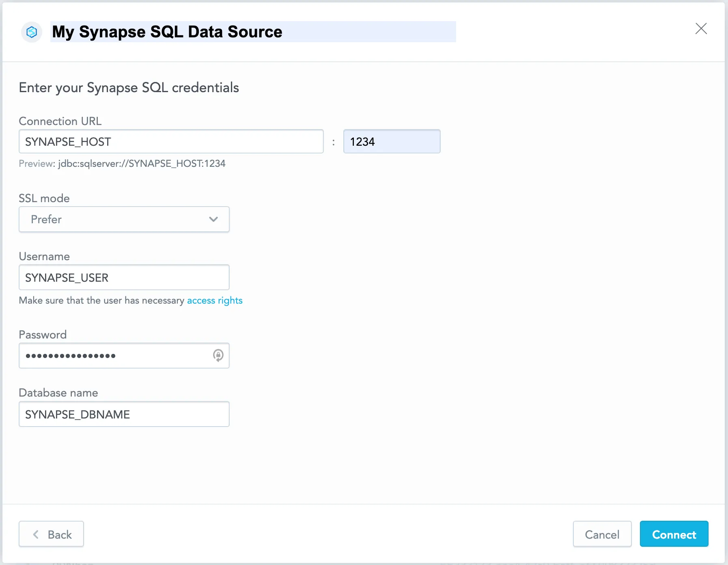Toggle password visibility in the Password field
728x565 pixels.
tap(218, 356)
